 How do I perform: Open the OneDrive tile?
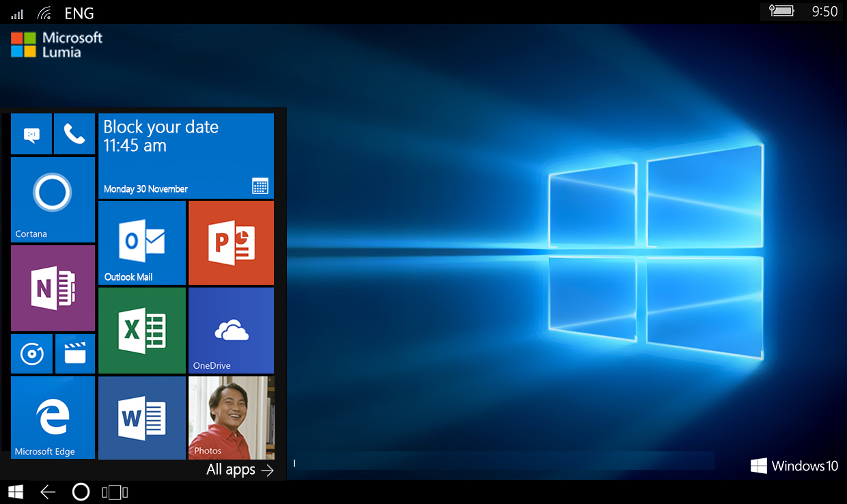231,331
